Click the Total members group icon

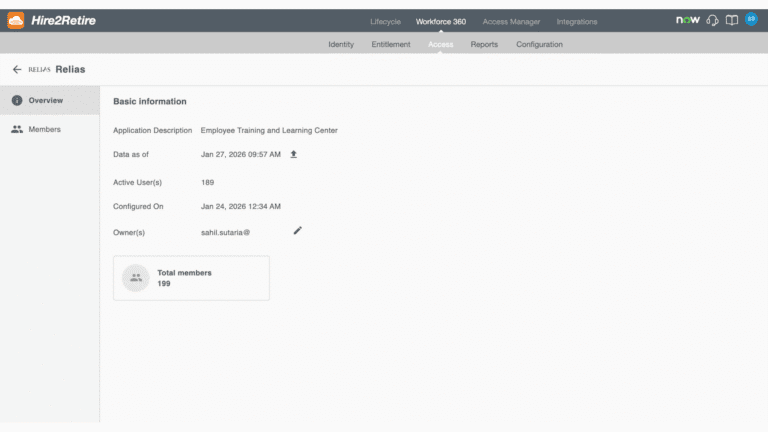[x=136, y=278]
